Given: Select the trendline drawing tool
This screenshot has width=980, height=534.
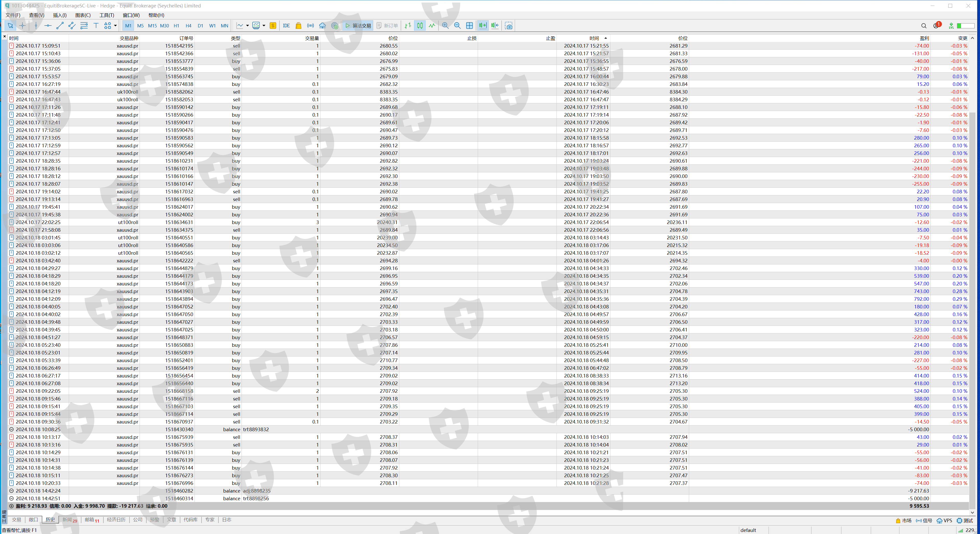Looking at the screenshot, I should pyautogui.click(x=60, y=26).
